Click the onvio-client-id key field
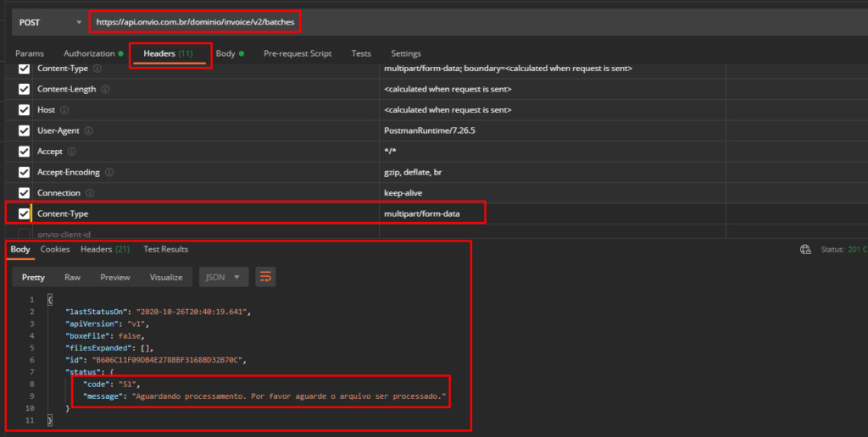Image resolution: width=868 pixels, height=437 pixels. pos(205,234)
